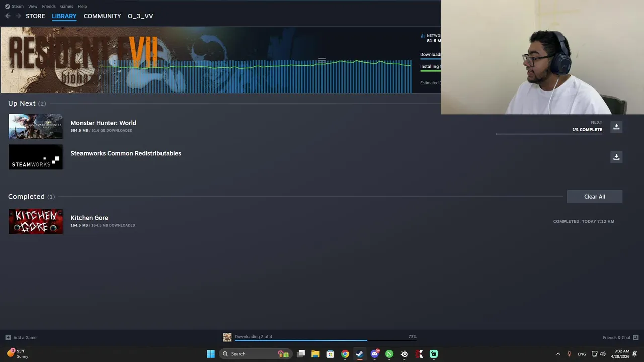This screenshot has width=644, height=362.
Task: Go forward with the right arrow
Action: pos(18,16)
